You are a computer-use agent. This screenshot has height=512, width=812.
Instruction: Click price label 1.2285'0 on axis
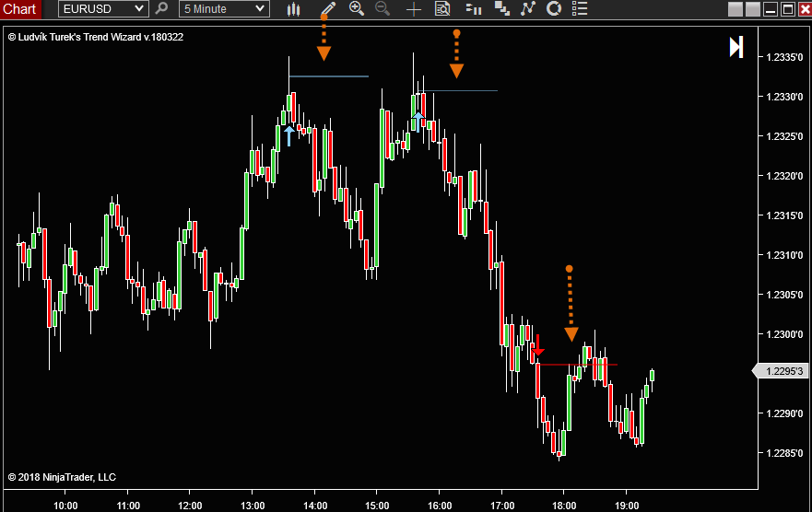784,454
